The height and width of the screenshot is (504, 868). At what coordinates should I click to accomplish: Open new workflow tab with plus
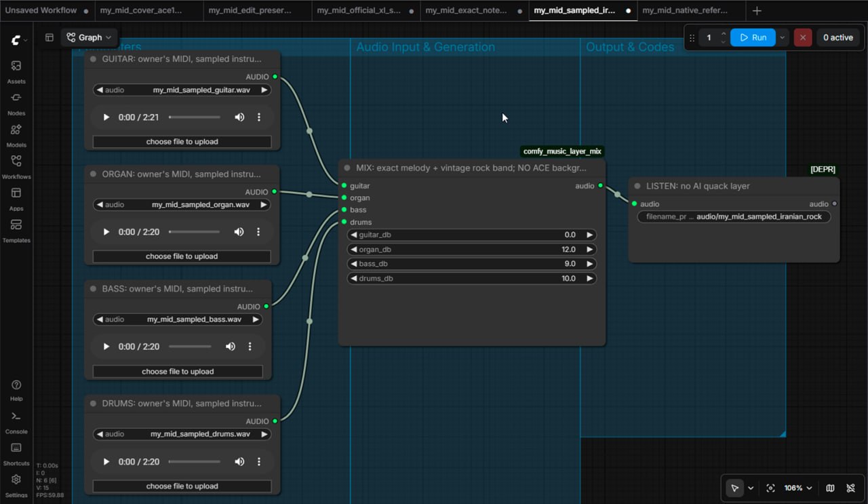[757, 10]
